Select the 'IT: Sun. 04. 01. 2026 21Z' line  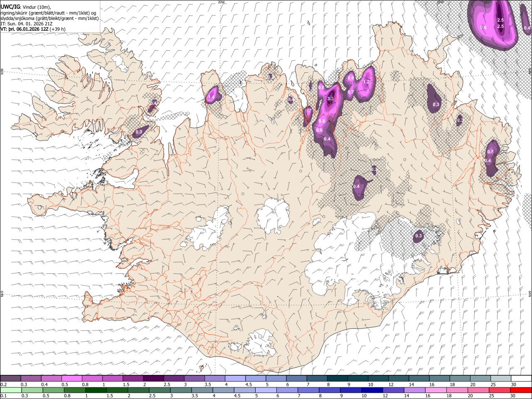coord(26,24)
